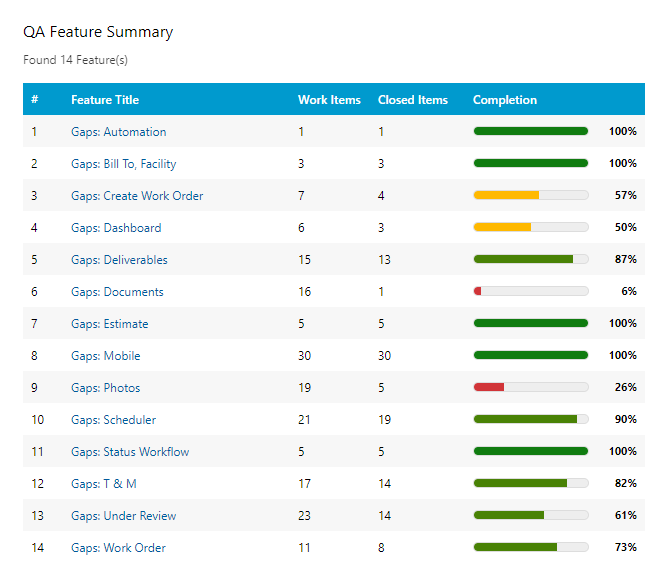Open the Gaps: Estimate feature link
669x579 pixels.
pos(110,324)
